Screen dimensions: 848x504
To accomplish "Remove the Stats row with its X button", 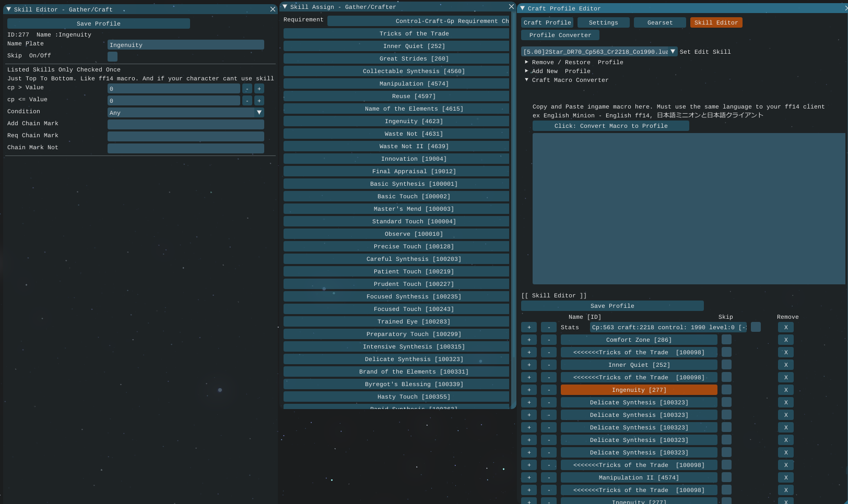I will (x=786, y=327).
